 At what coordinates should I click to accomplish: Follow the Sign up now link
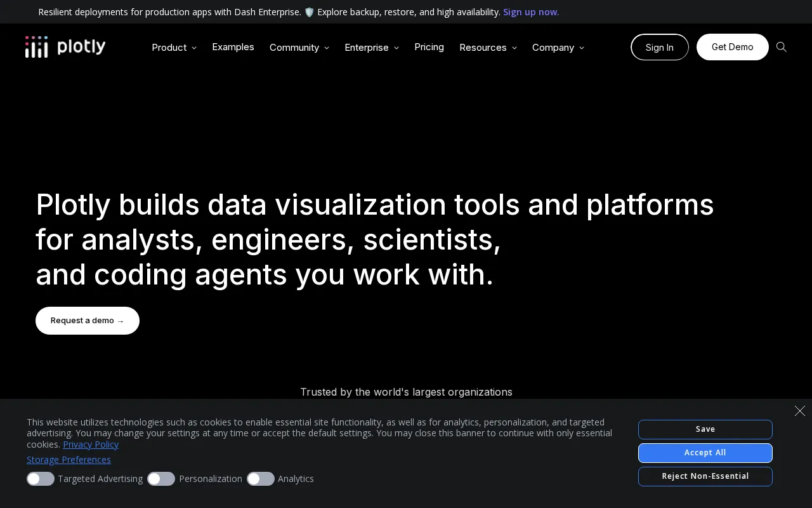point(531,12)
